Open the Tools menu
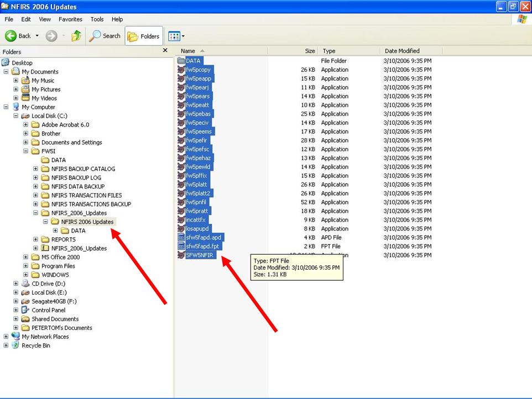The width and height of the screenshot is (532, 399). (97, 19)
